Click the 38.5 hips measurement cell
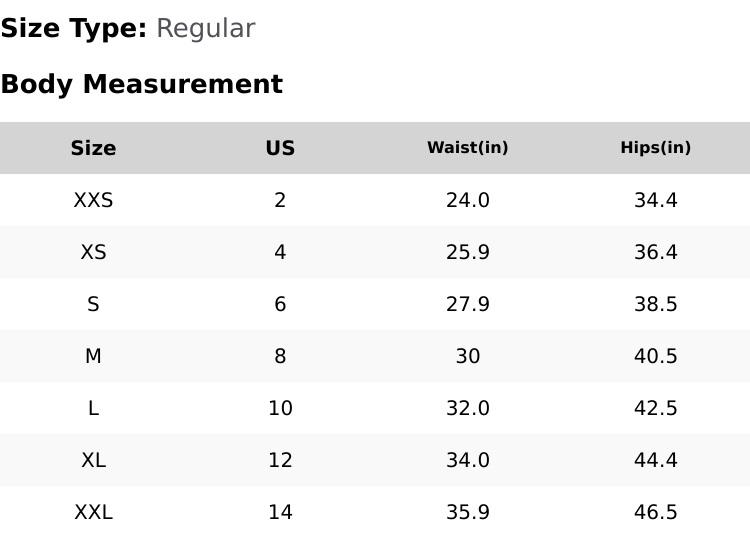This screenshot has width=750, height=538. point(655,304)
